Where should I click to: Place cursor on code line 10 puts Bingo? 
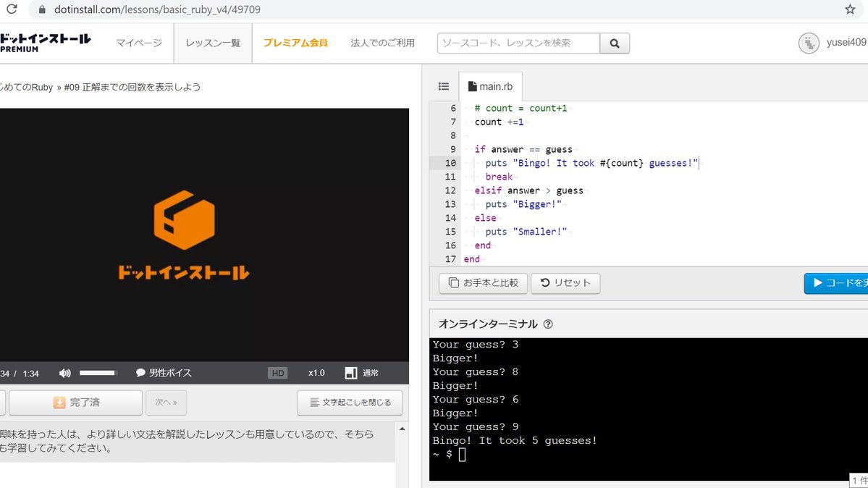click(591, 163)
